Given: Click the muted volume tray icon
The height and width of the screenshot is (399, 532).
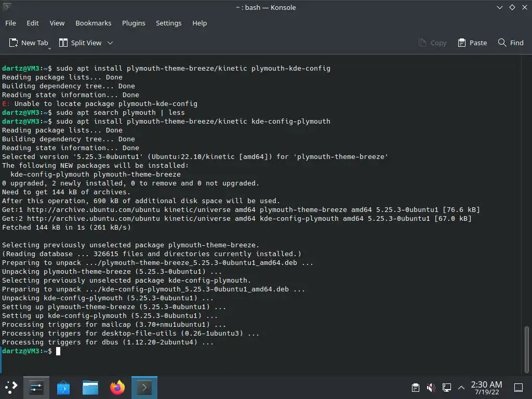Looking at the screenshot, I should tap(431, 388).
